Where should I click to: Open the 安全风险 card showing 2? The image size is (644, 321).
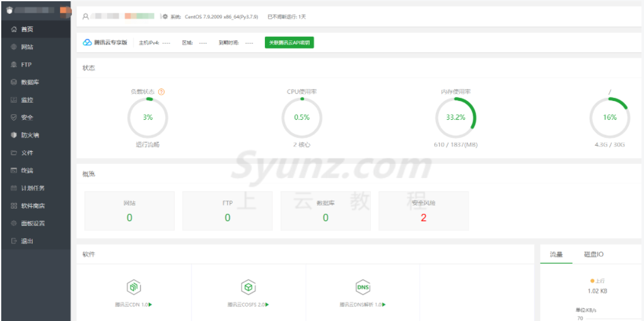coord(423,211)
